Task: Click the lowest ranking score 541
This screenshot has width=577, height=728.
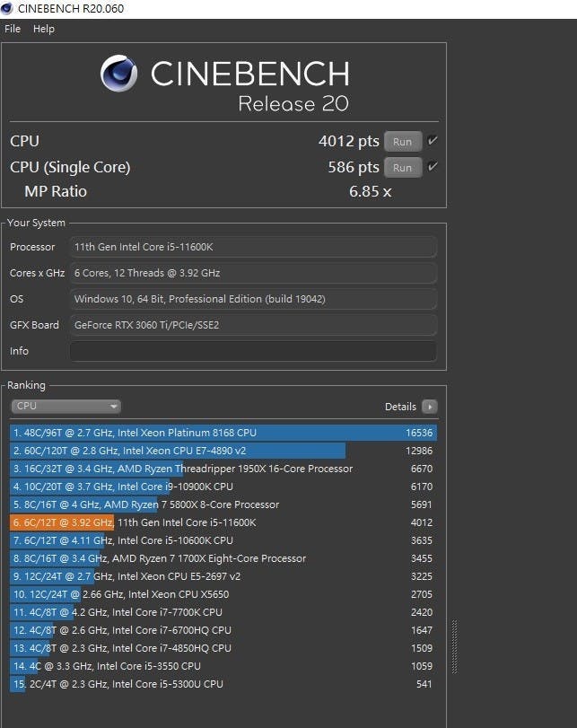Action: [424, 684]
